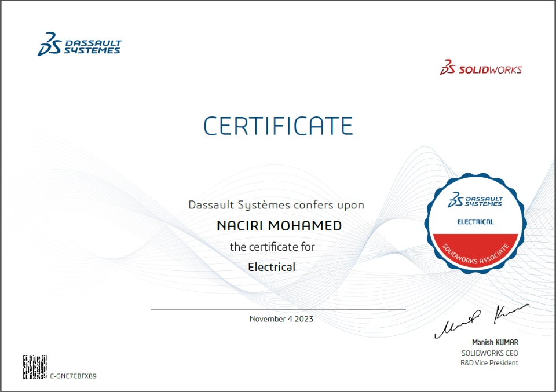Select the name NACIRI MOHAMED

point(279,226)
